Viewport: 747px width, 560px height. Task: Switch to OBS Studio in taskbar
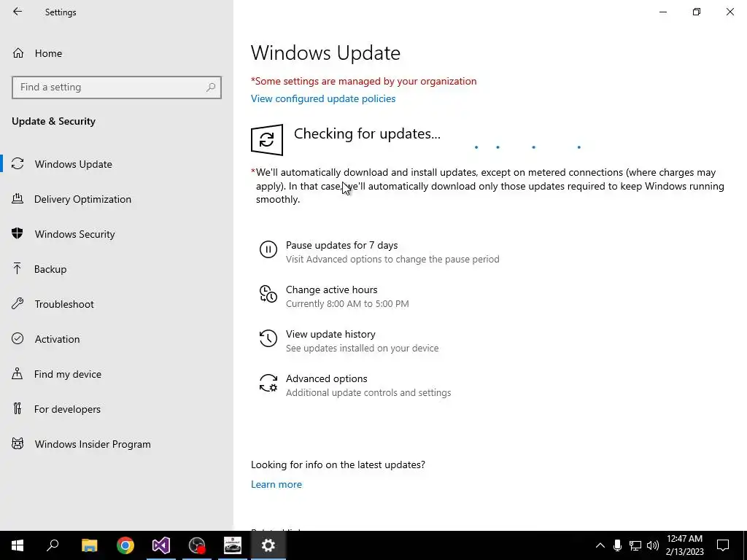tap(197, 545)
